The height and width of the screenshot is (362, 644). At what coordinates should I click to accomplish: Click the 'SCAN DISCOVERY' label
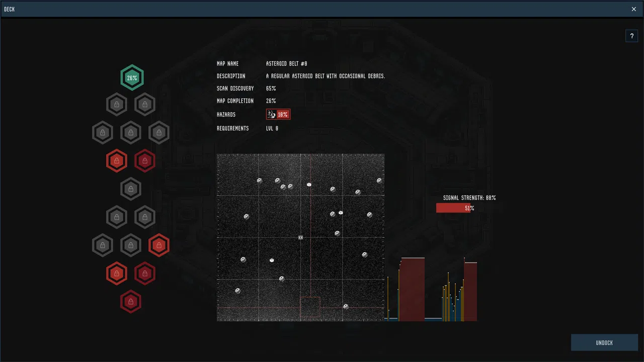[235, 88]
